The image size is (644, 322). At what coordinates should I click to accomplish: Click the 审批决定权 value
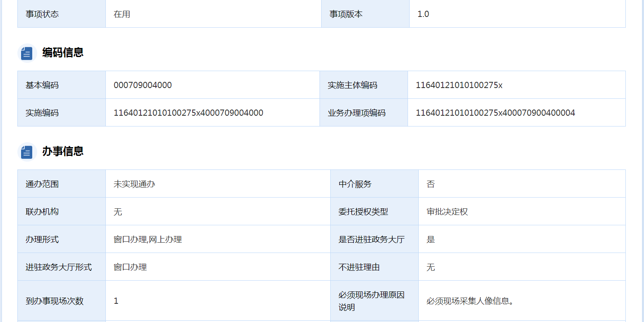(447, 212)
